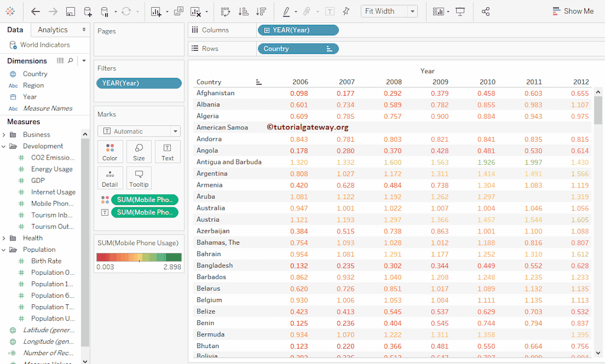Screen dimensions: 605x364
Task: Click the Tooltip button on Marks card
Action: point(139,178)
